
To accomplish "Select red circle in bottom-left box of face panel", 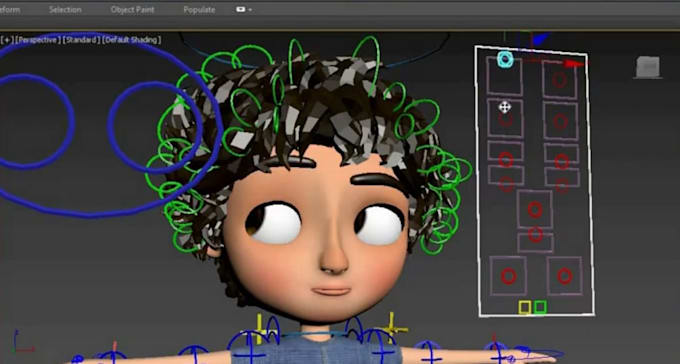I will (508, 276).
